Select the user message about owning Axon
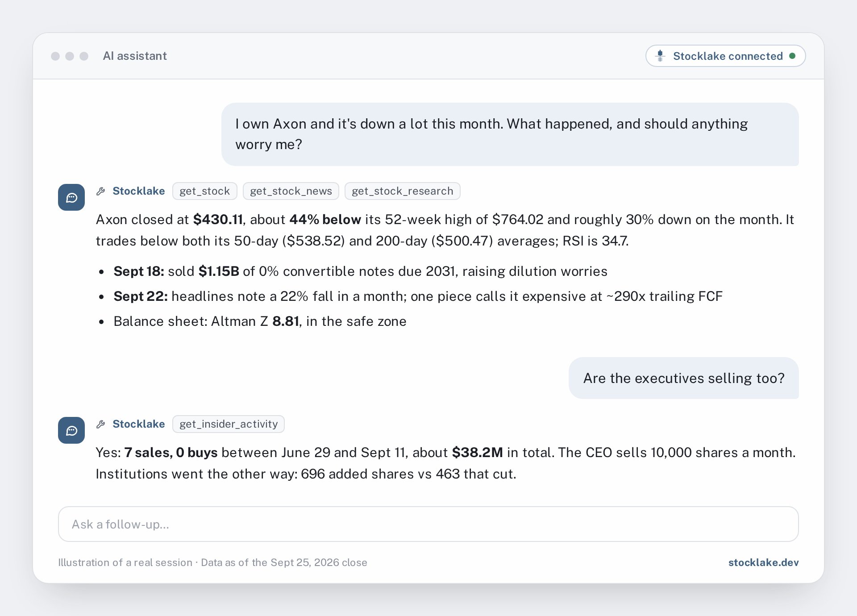Viewport: 857px width, 616px height. (x=510, y=134)
